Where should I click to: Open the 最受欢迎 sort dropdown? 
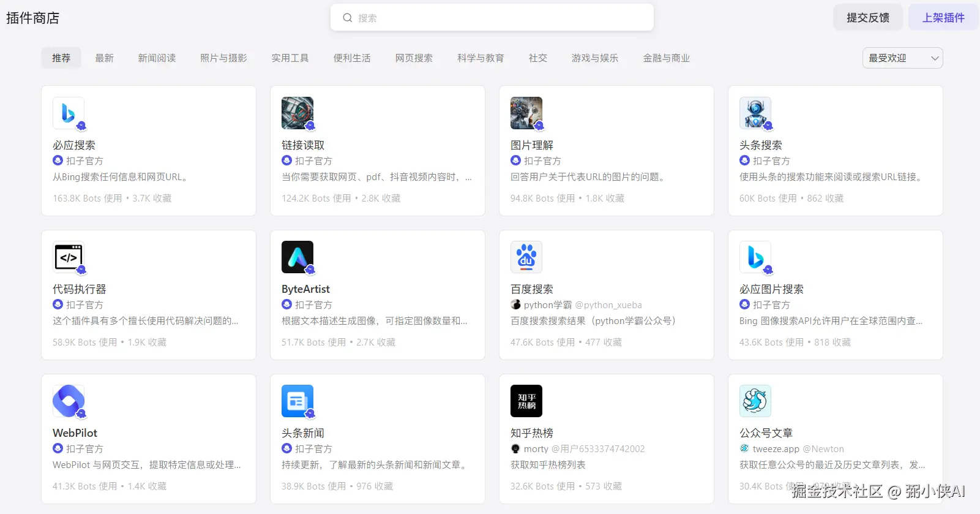click(x=903, y=58)
